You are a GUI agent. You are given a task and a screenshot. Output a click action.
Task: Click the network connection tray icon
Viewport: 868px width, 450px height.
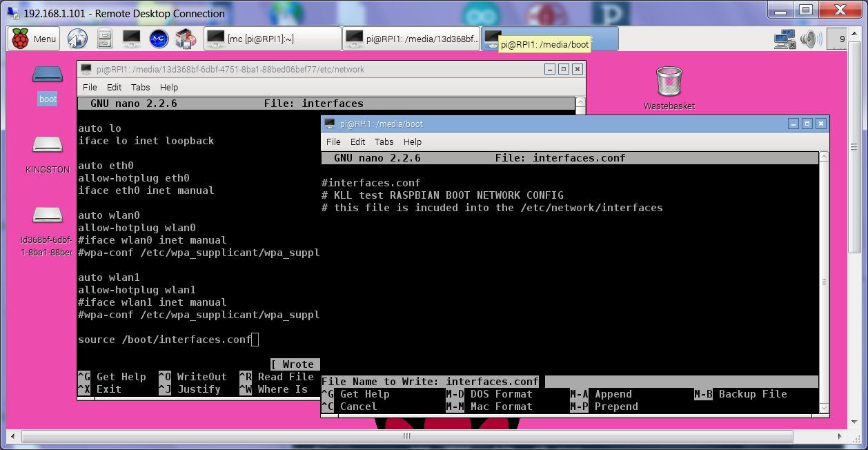click(784, 39)
